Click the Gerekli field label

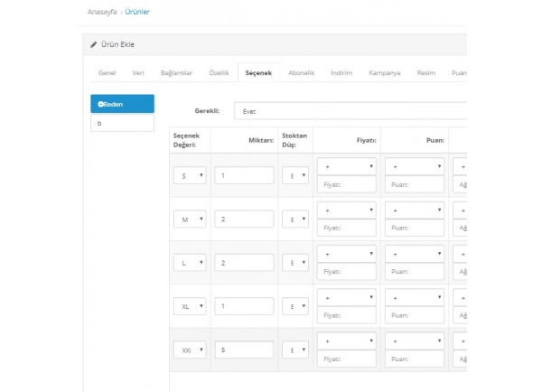coord(207,110)
